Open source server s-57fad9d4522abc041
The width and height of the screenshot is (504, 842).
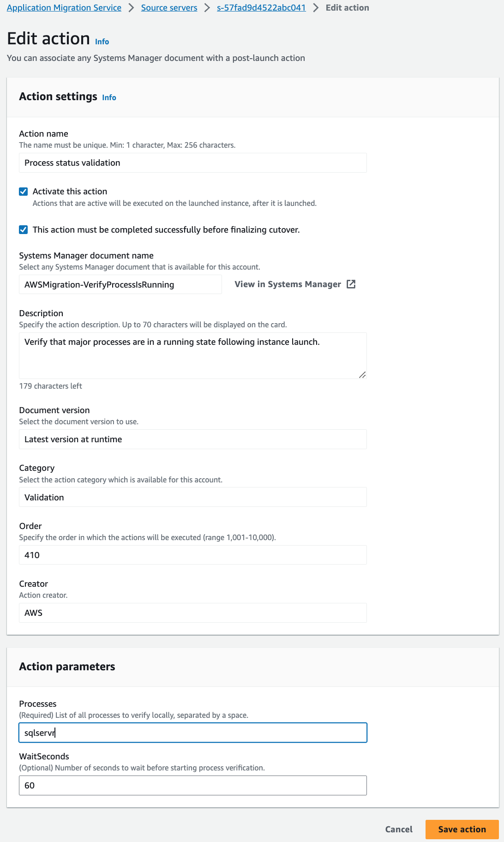coord(261,7)
